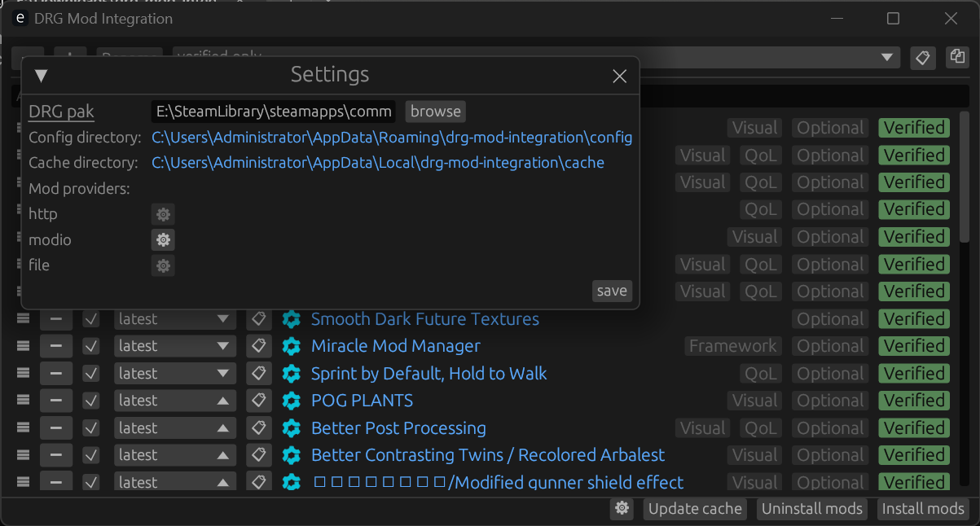Close the Settings dialog
Viewport: 980px width, 526px height.
click(x=619, y=76)
